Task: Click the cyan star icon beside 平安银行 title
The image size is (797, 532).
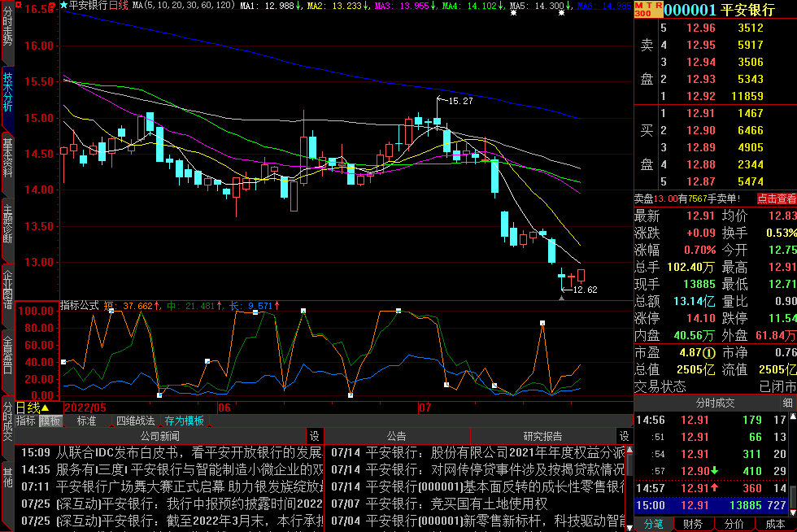Action: point(64,5)
